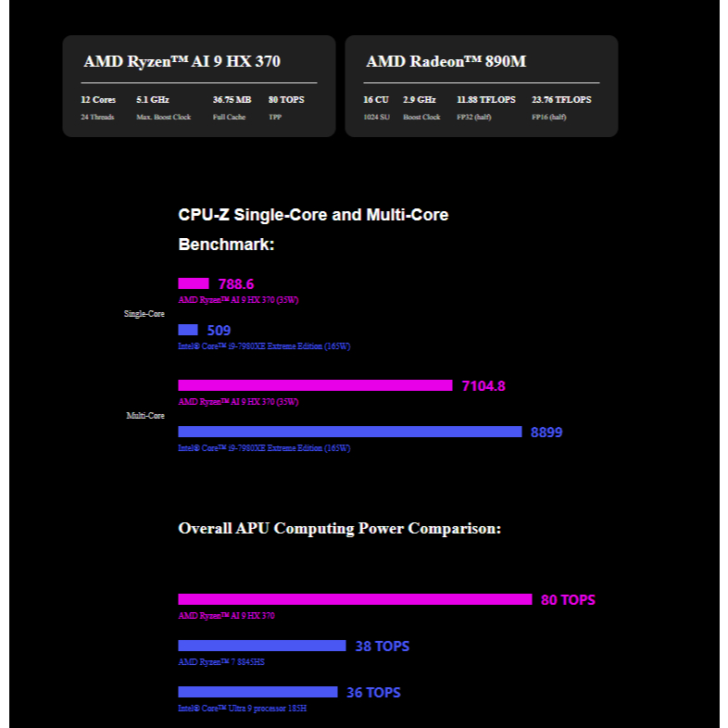Click the AMD Radeon 890M card title
Image resolution: width=728 pixels, height=728 pixels.
click(446, 62)
